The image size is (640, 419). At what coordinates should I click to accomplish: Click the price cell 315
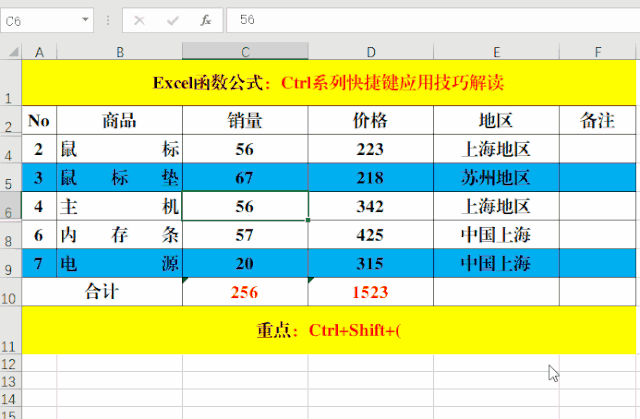coord(371,263)
